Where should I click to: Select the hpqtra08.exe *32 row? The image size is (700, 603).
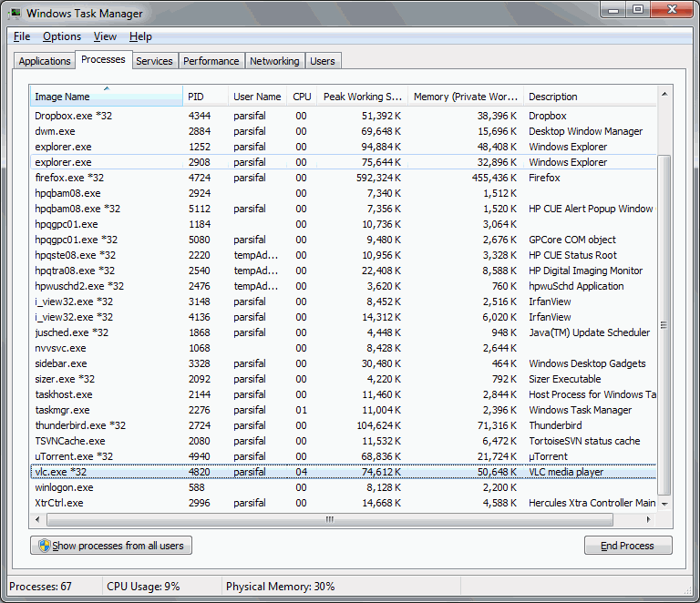[344, 271]
